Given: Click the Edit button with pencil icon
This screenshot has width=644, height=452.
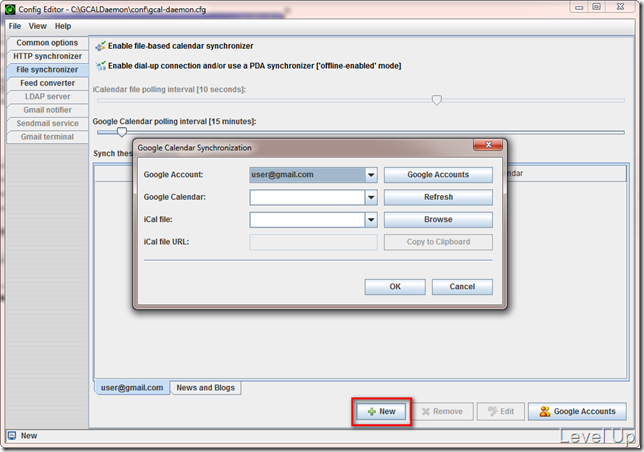Looking at the screenshot, I should [501, 411].
